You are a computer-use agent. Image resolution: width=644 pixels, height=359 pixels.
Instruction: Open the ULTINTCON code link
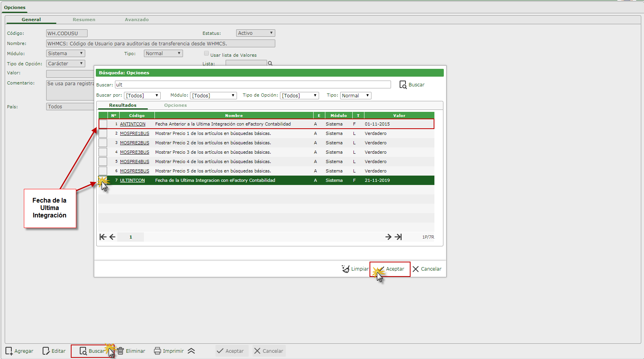click(132, 180)
